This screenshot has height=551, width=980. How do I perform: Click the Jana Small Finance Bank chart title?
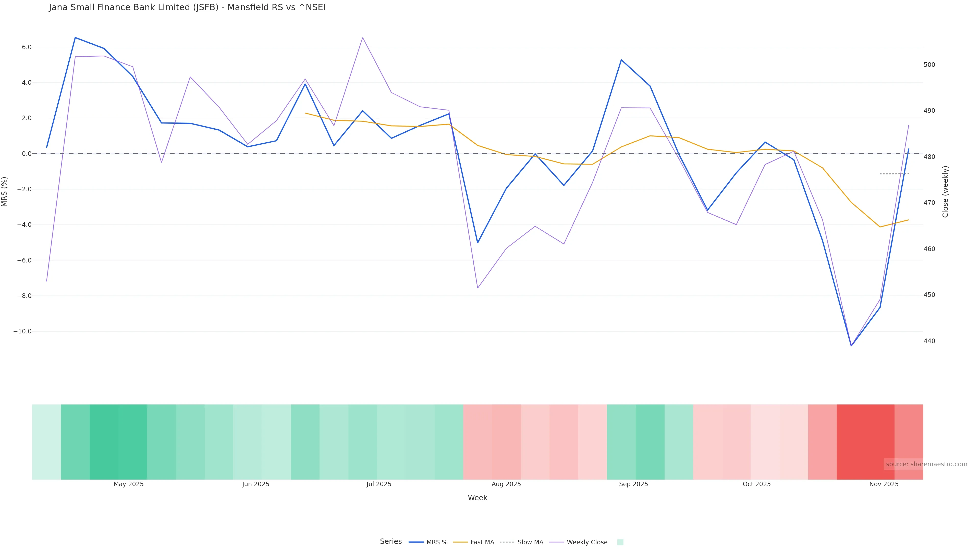[187, 8]
